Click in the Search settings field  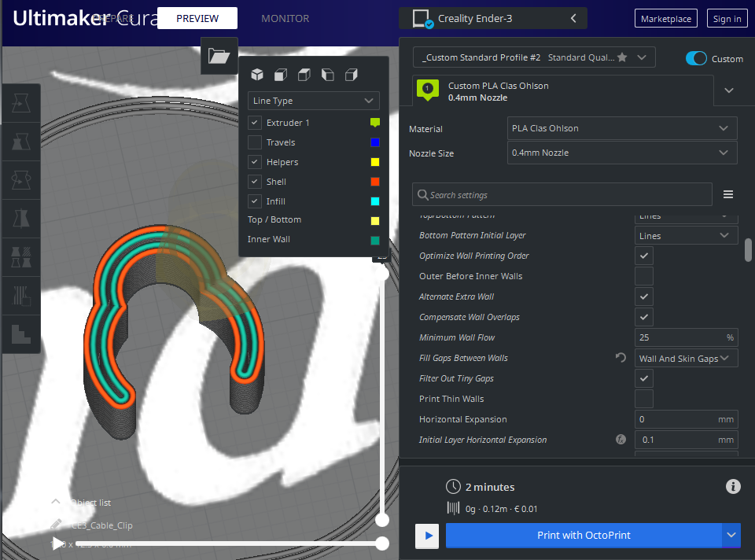(562, 194)
